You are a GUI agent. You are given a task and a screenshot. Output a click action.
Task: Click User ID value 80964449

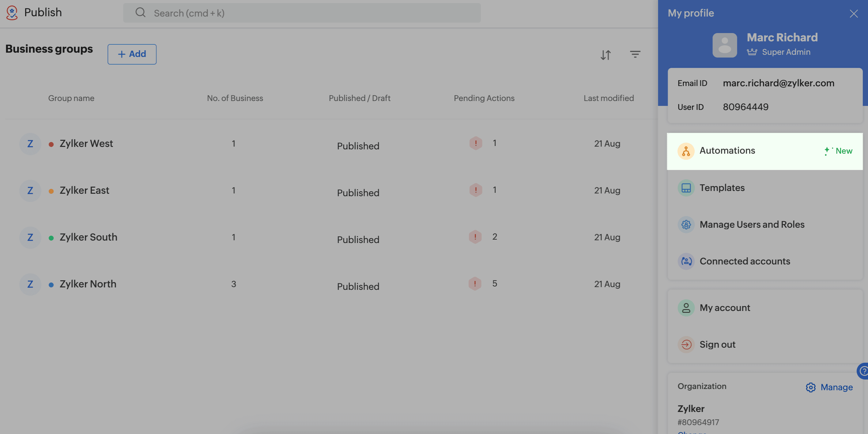tap(745, 107)
